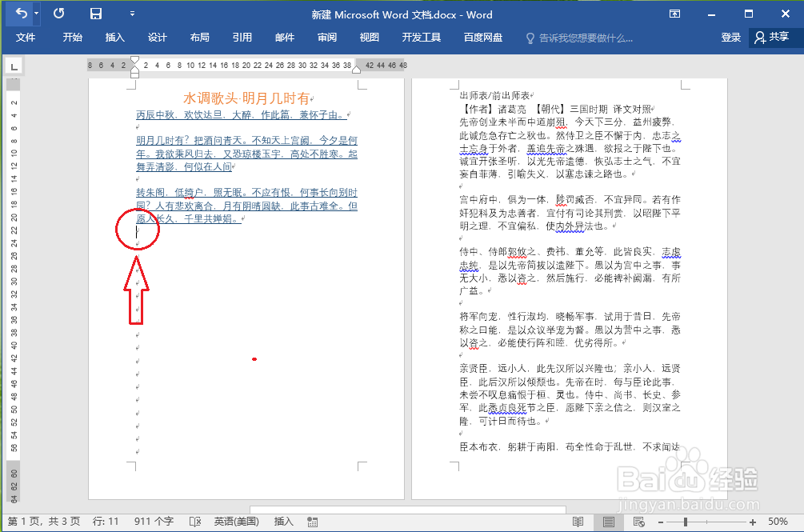Start macro recording from the status bar icon
804x532 pixels.
[312, 521]
